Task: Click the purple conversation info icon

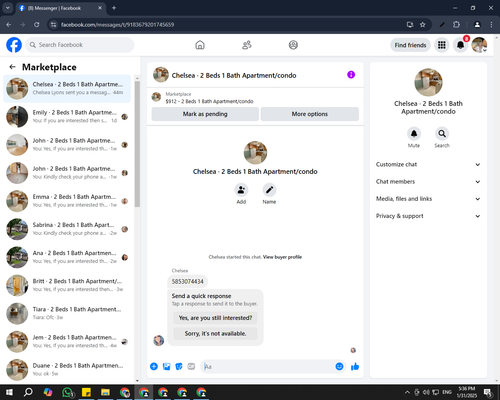Action: tap(351, 75)
